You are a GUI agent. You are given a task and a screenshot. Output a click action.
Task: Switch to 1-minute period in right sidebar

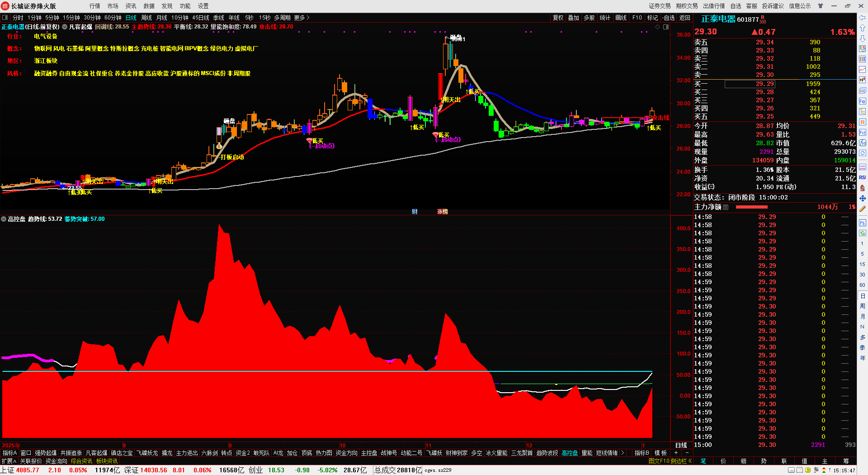(863, 243)
